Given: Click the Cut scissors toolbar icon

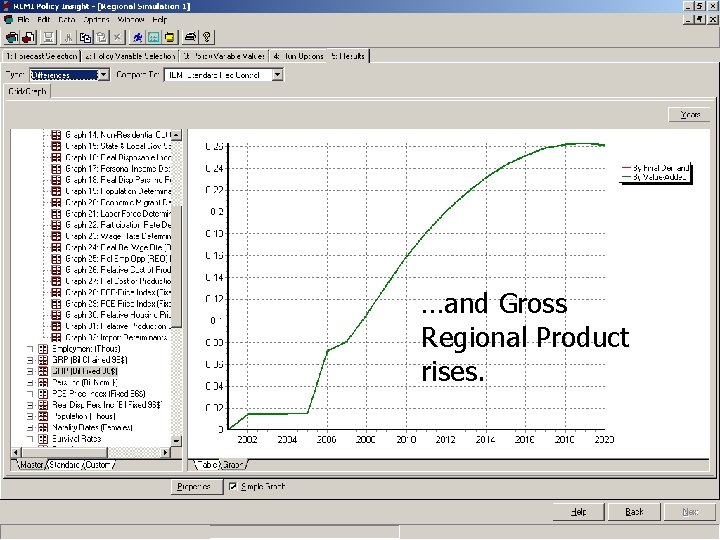Looking at the screenshot, I should pos(68,37).
